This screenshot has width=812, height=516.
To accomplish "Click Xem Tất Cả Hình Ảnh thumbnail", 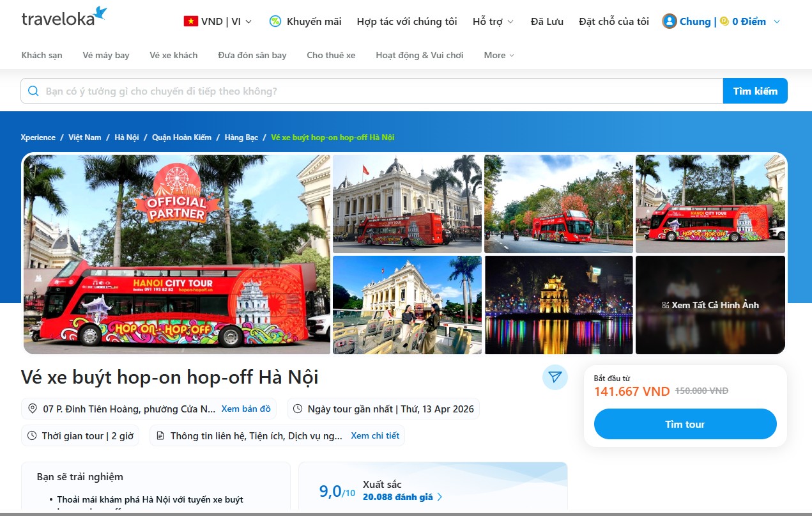I will tap(710, 305).
